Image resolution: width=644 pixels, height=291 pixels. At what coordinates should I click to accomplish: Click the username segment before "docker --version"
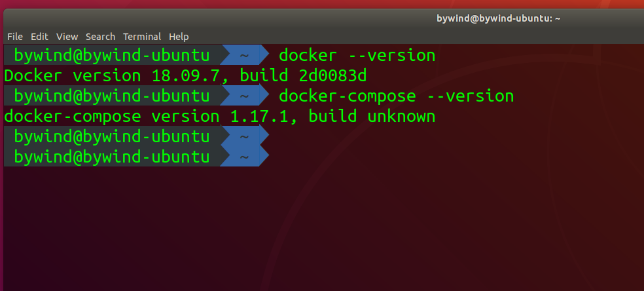[x=111, y=55]
